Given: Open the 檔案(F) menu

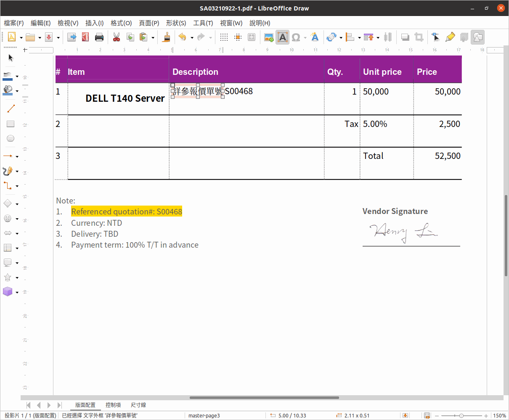Looking at the screenshot, I should (x=14, y=23).
